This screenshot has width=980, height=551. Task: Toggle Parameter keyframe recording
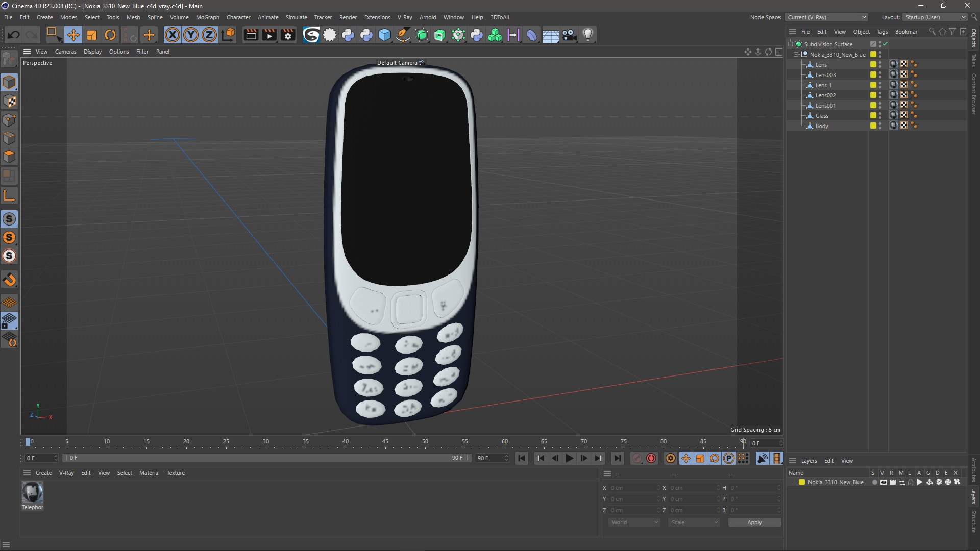(x=729, y=458)
